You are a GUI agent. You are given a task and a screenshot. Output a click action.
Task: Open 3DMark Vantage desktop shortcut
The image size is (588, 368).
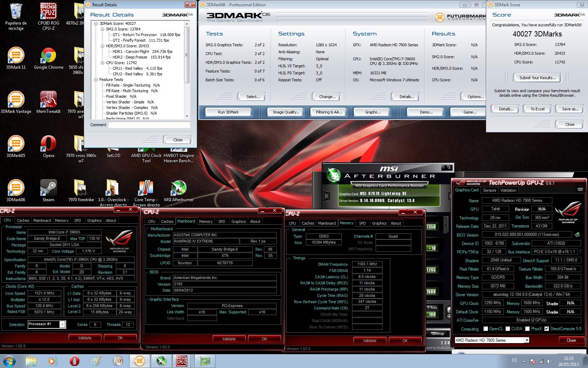coord(16,102)
